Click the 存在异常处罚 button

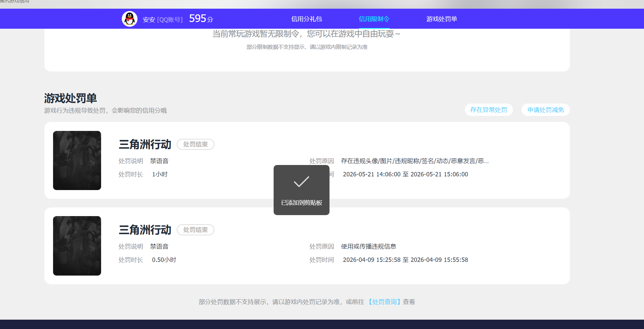tap(489, 110)
